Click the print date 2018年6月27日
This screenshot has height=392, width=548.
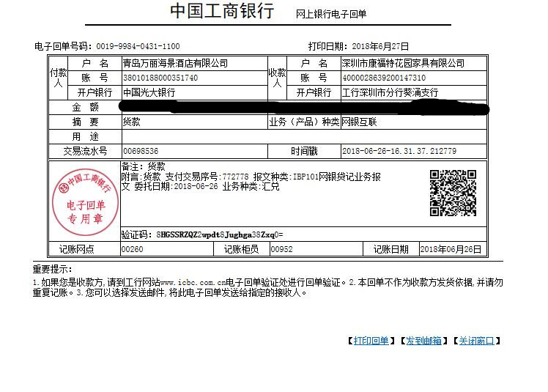click(380, 46)
